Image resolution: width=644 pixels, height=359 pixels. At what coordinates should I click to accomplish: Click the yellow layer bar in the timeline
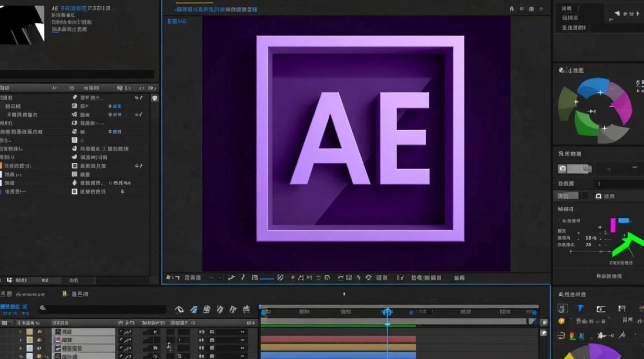(338, 348)
